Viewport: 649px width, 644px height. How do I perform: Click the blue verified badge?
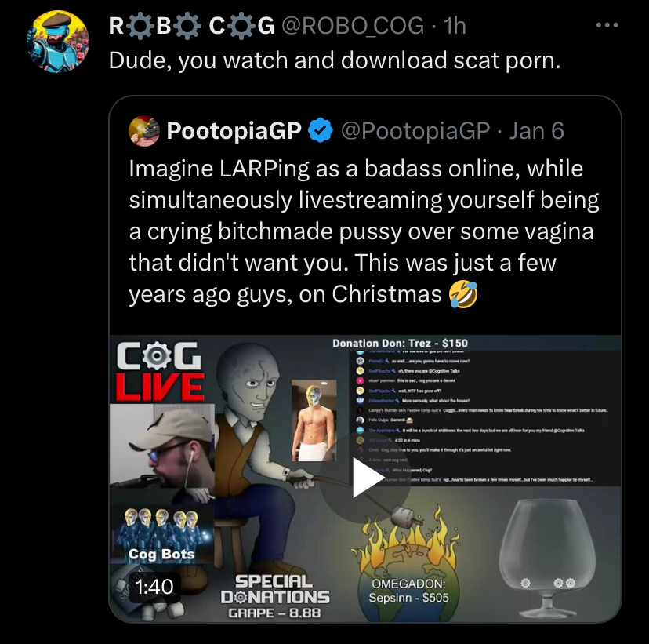(321, 130)
